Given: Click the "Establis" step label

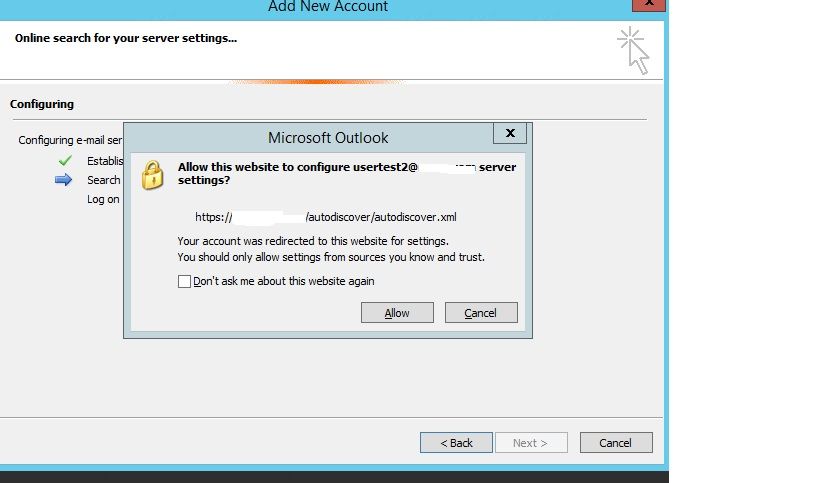Looking at the screenshot, I should click(x=105, y=161).
